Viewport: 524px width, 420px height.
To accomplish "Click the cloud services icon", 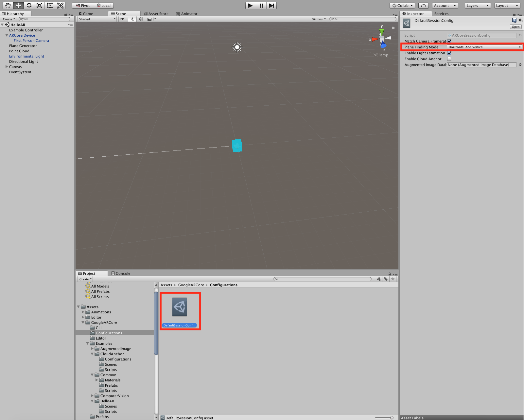I will (x=423, y=6).
